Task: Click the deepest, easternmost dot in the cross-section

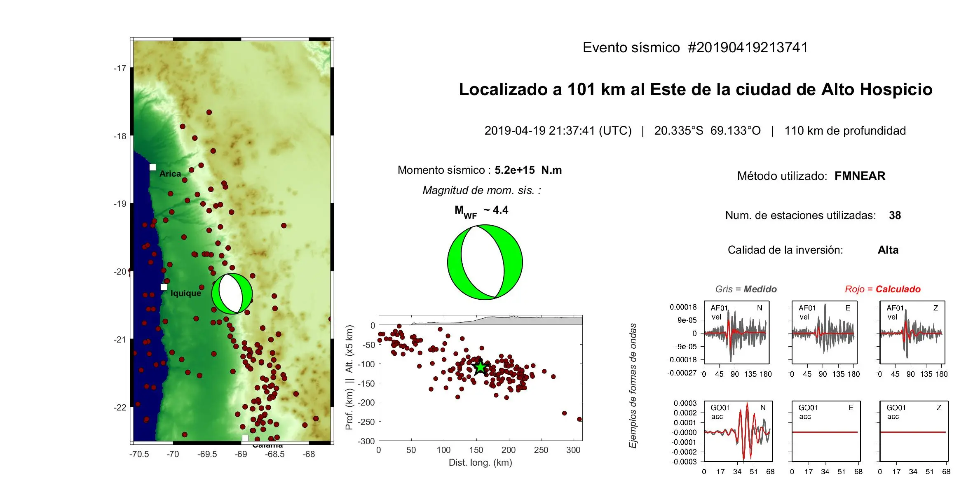Action: (x=579, y=419)
